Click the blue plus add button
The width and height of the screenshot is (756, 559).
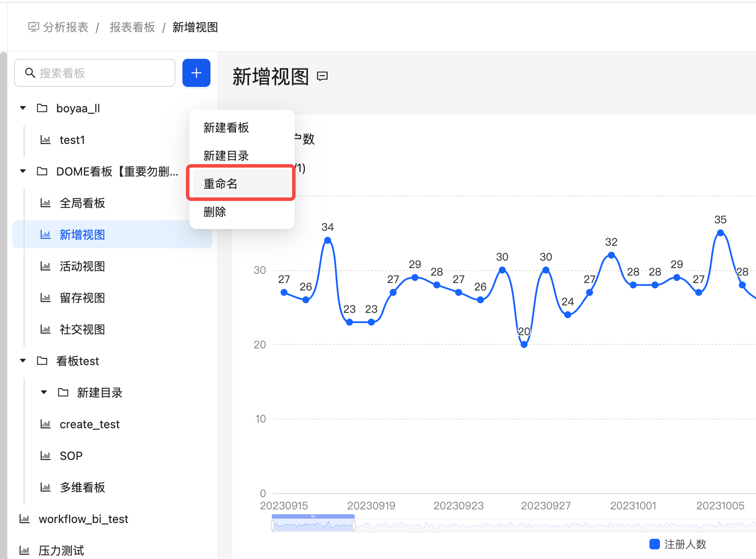click(x=196, y=73)
